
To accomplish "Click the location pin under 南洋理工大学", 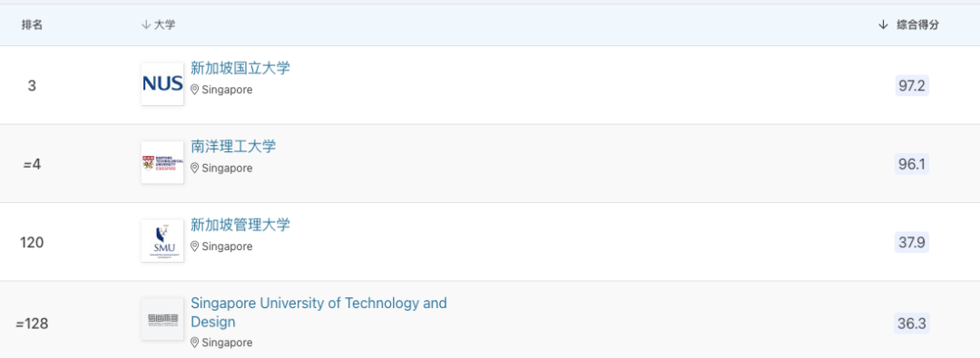I will coord(194,168).
